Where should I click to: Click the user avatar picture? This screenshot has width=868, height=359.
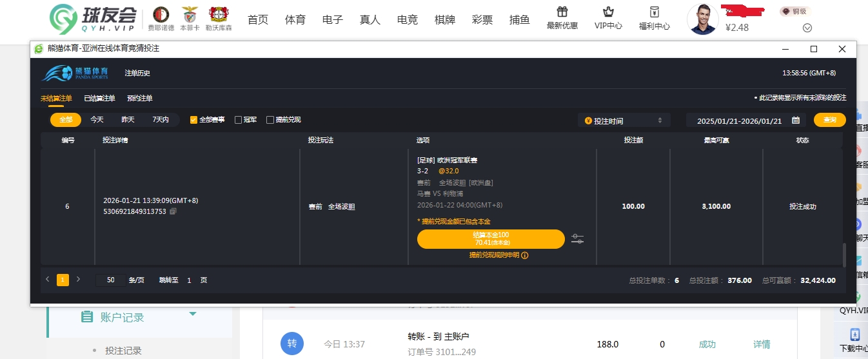click(702, 19)
